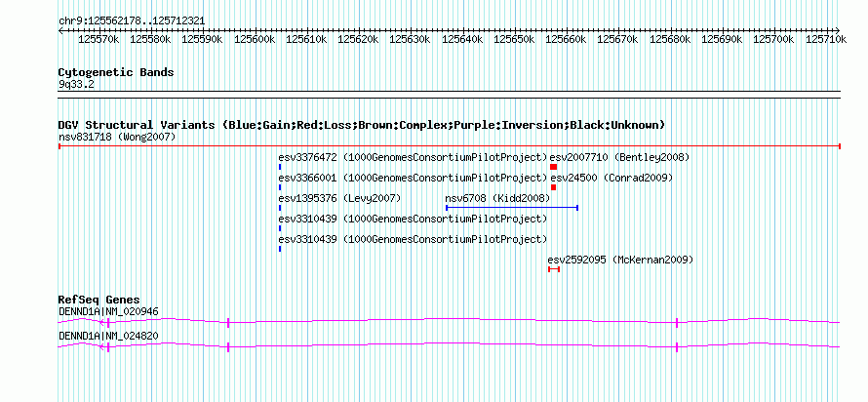Click the red square under esv2007710

(x=554, y=167)
